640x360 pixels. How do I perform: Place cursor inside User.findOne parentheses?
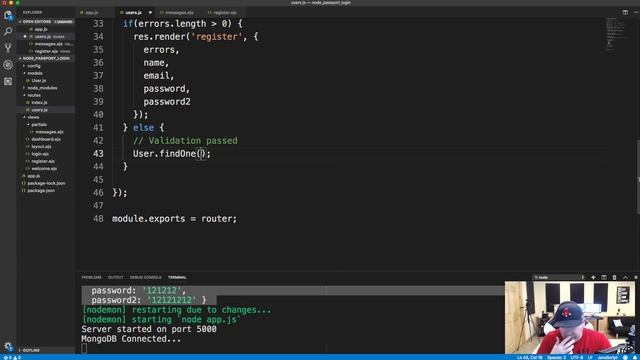point(201,154)
